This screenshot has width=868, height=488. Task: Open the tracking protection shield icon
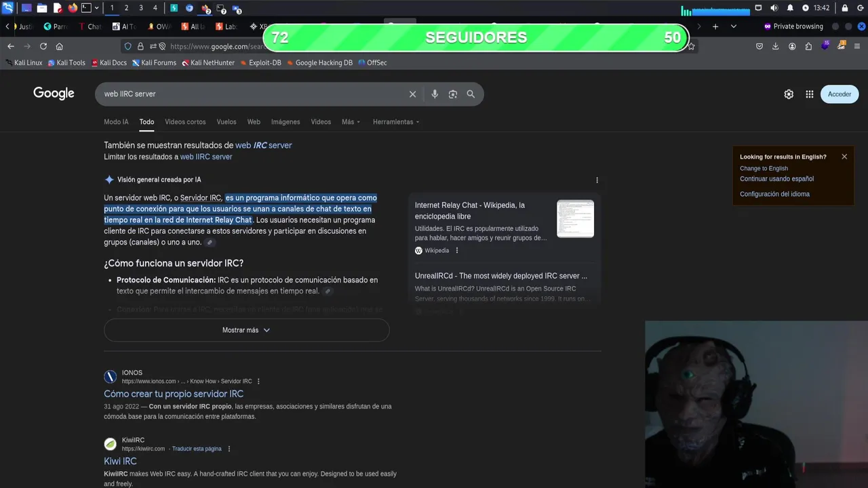coord(127,46)
